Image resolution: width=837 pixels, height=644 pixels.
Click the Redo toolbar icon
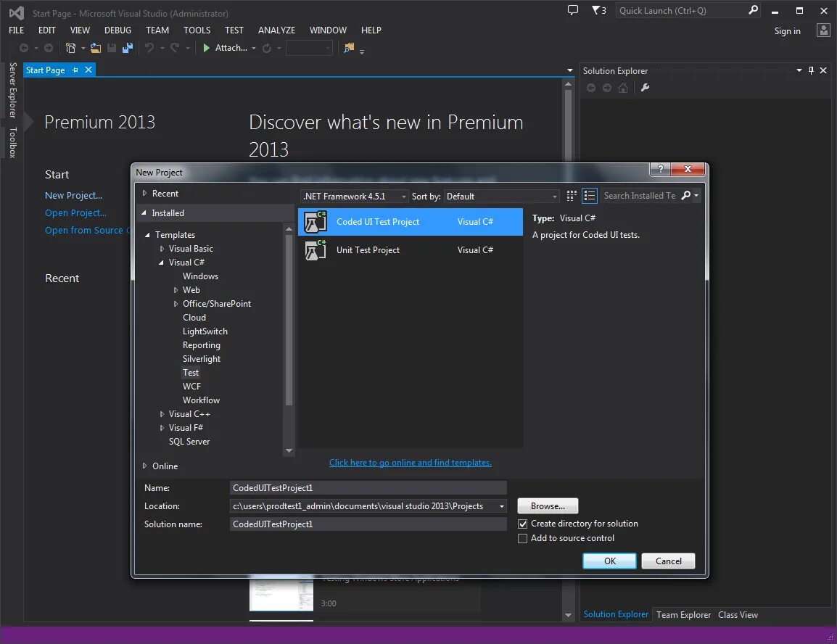pyautogui.click(x=175, y=48)
